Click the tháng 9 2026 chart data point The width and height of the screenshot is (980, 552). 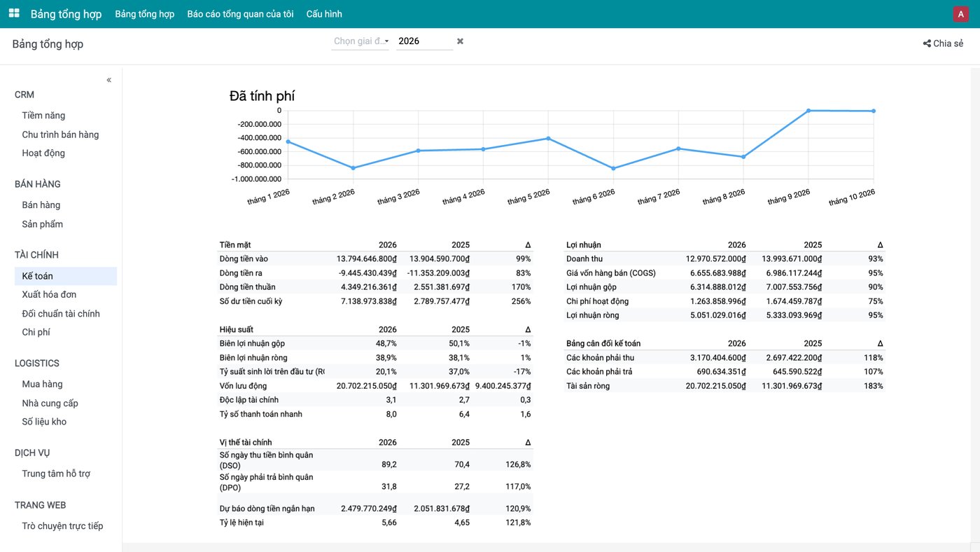[808, 111]
